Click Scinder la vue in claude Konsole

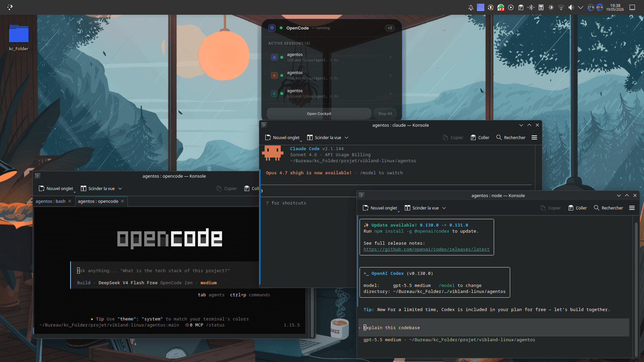(324, 138)
